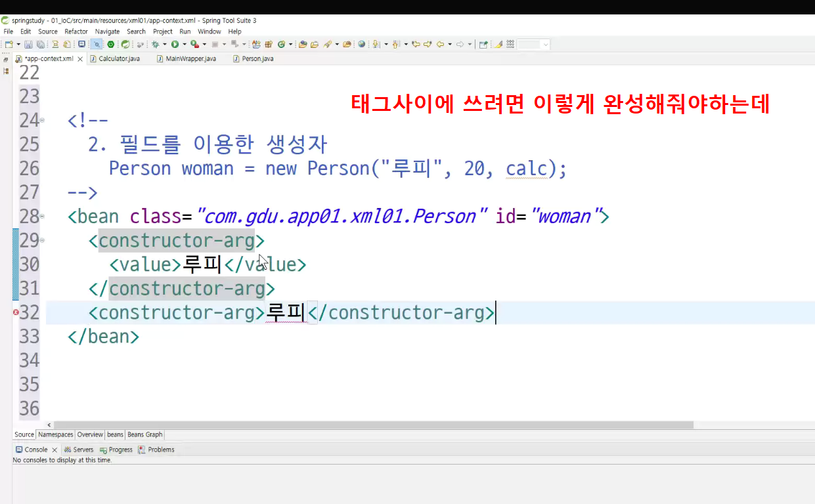Image resolution: width=815 pixels, height=504 pixels.
Task: Go to next annotation arrow icon
Action: coord(376,45)
